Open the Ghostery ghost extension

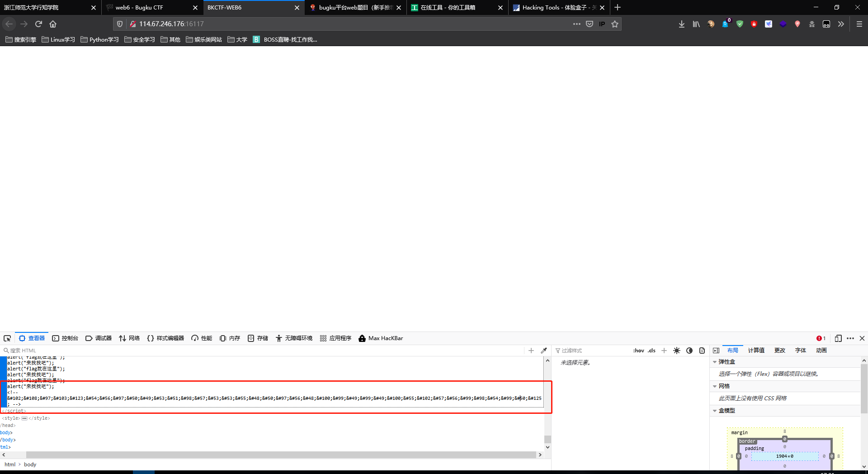tap(725, 24)
